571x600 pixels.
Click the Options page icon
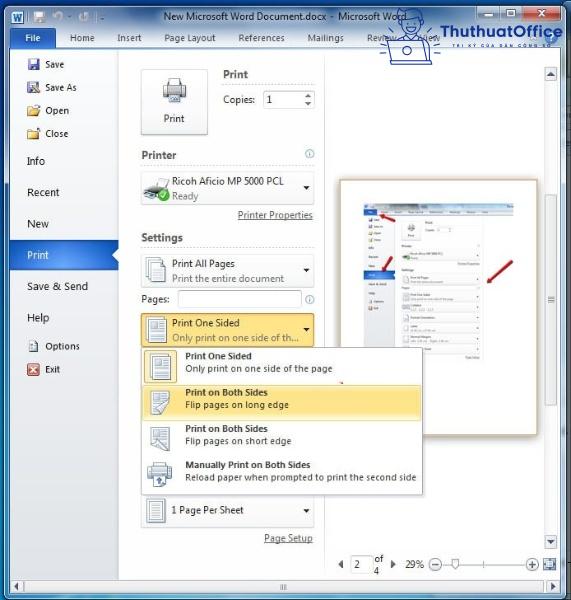[34, 346]
